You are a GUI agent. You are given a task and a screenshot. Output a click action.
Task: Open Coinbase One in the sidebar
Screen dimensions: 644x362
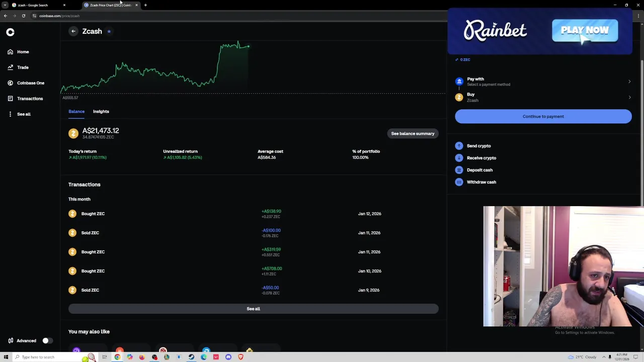26,83
